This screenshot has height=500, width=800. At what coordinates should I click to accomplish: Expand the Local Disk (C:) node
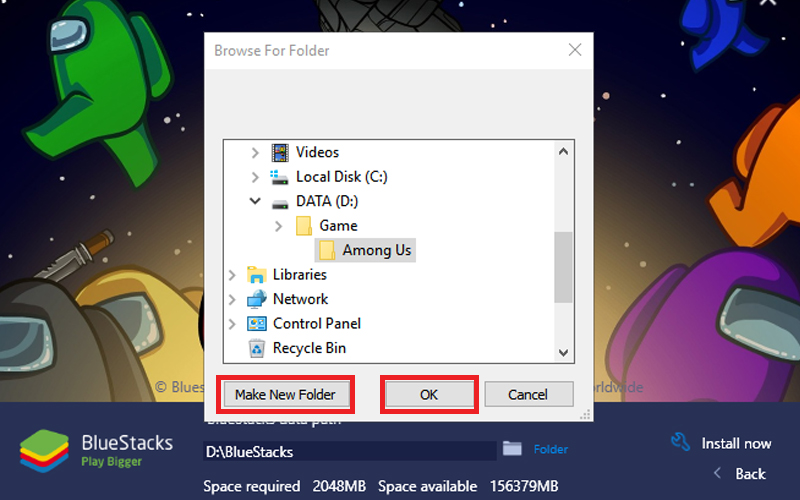coord(255,177)
